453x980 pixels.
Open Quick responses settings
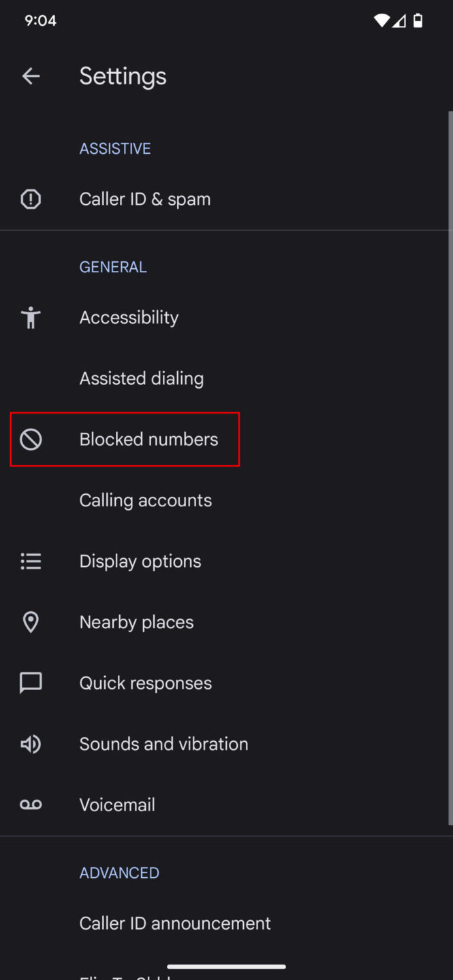pyautogui.click(x=145, y=683)
